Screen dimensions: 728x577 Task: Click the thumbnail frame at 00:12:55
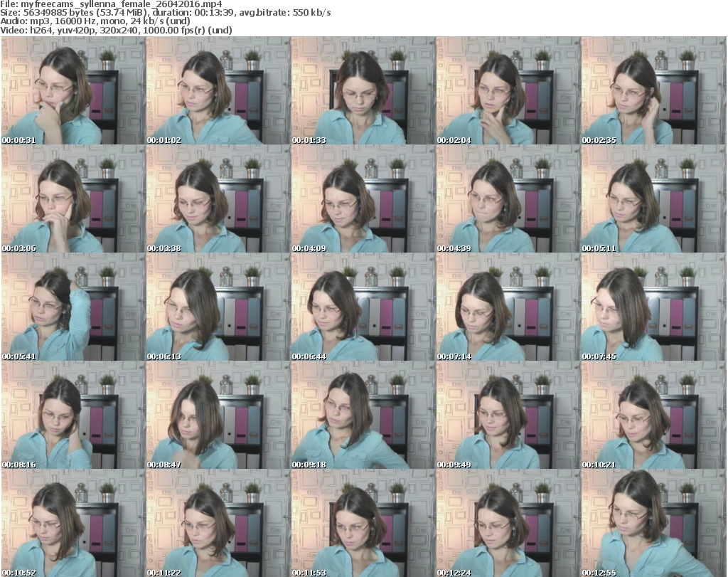(654, 523)
